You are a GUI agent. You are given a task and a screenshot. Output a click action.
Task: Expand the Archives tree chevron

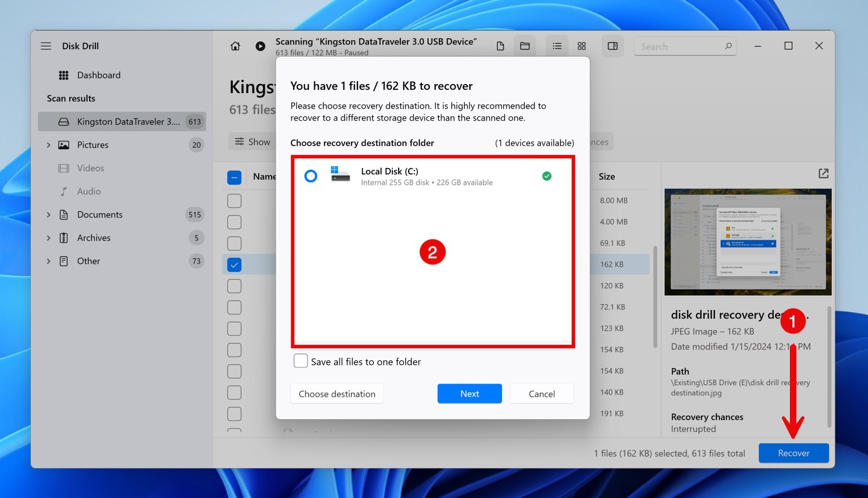[48, 238]
